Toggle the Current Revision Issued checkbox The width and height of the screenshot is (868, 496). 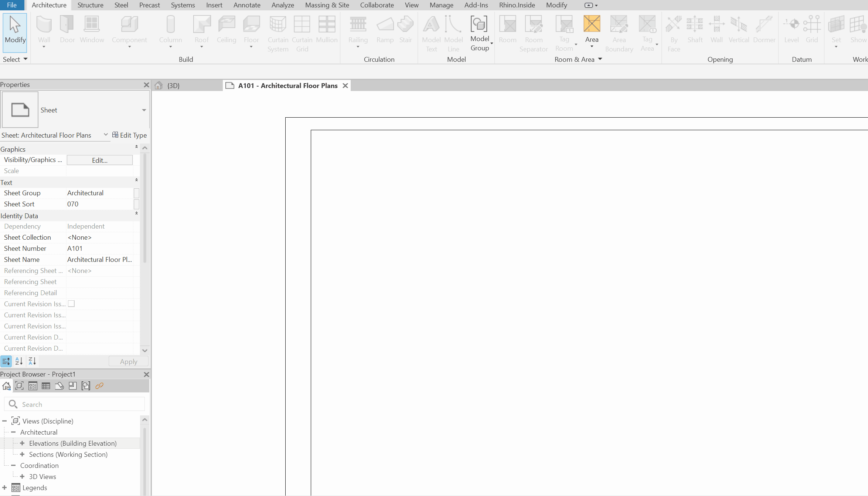[x=71, y=304]
